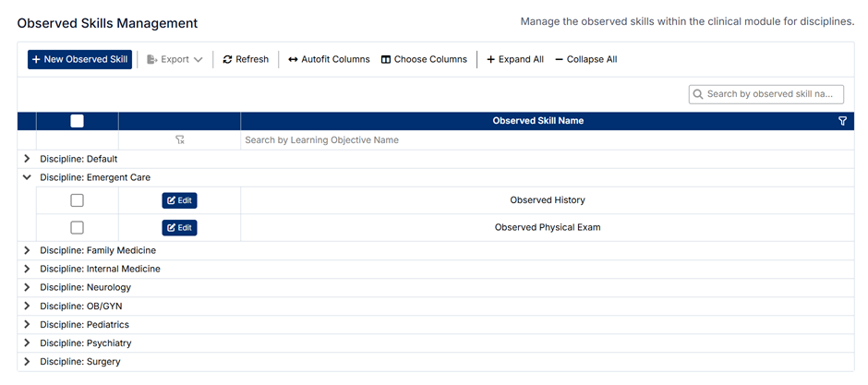Viewport: 868px width, 385px height.
Task: Collapse the Emergent Care discipline group
Action: click(x=27, y=177)
